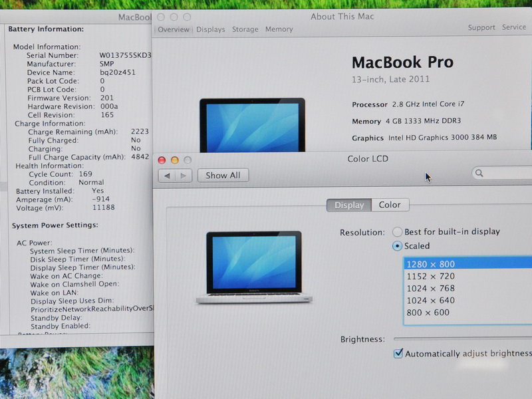Open the Service link in About This Mac
This screenshot has height=399, width=532.
pyautogui.click(x=513, y=27)
